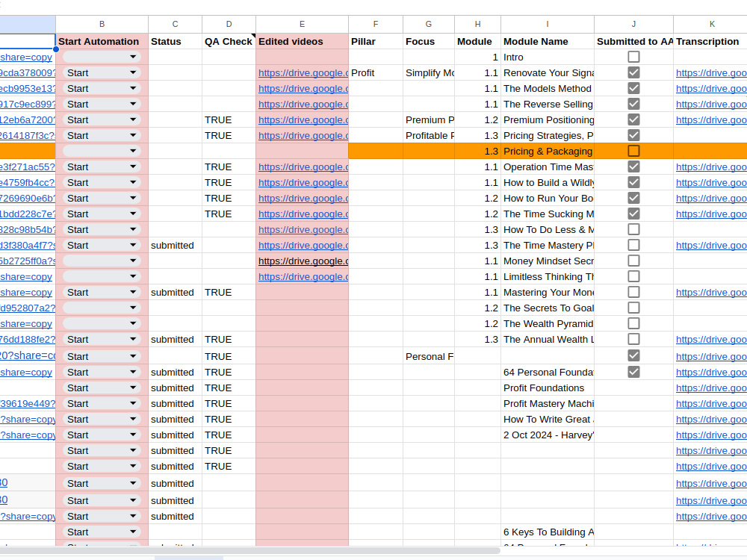Select column I header
Viewport: 747px width, 560px height.
click(x=548, y=25)
